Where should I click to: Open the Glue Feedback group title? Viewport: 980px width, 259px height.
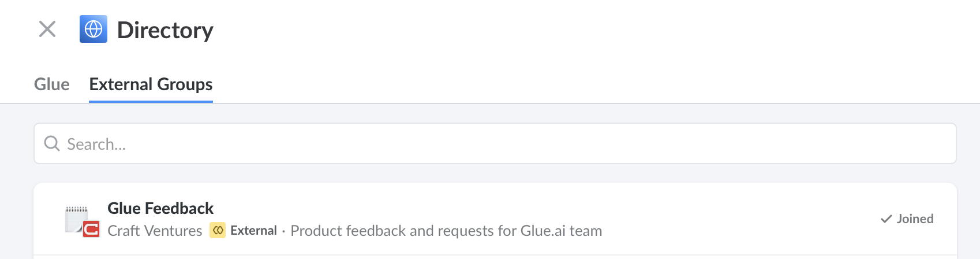(160, 208)
